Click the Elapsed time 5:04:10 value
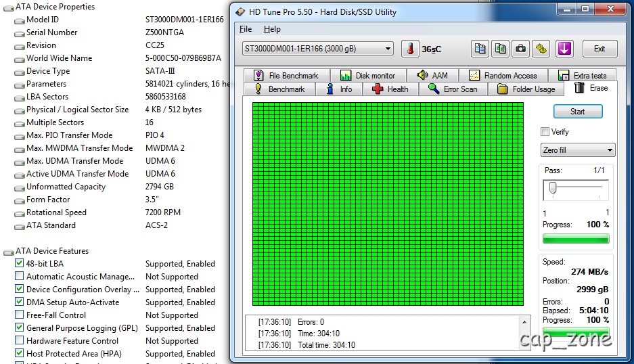The width and height of the screenshot is (634, 364). coord(594,311)
